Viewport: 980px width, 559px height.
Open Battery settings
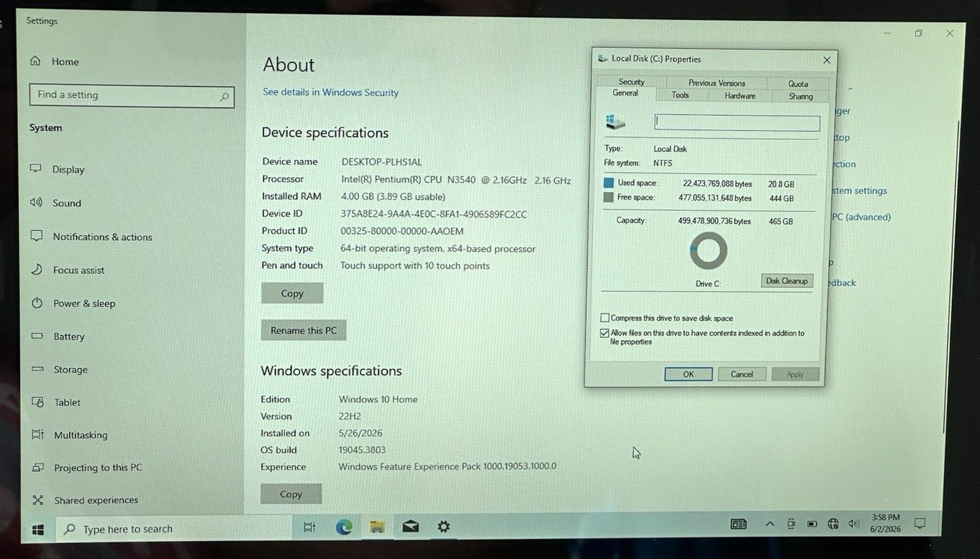58,336
